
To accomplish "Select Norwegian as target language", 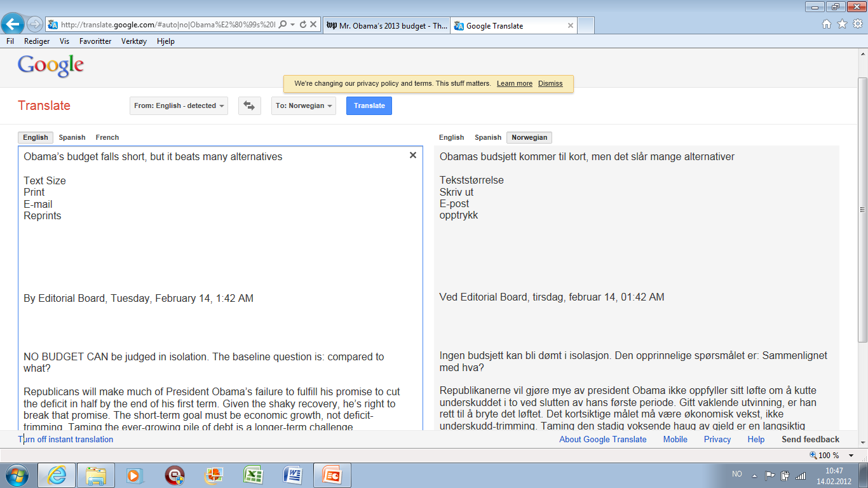I will pos(529,137).
